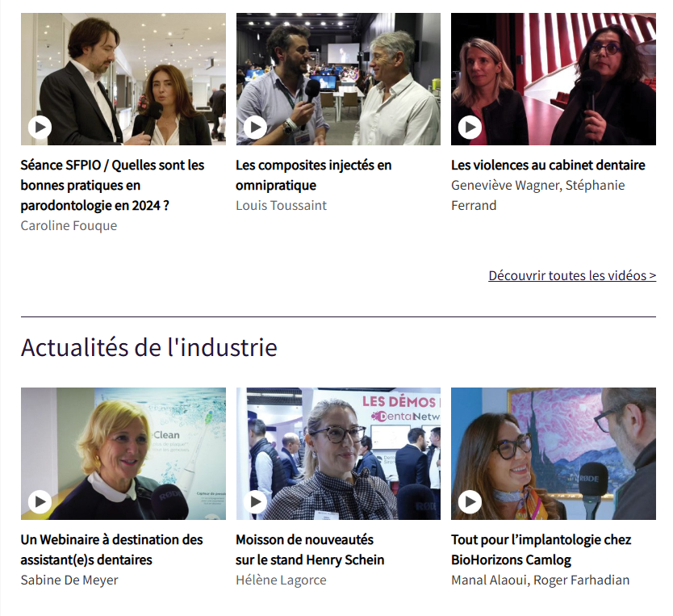This screenshot has width=673, height=616.
Task: Play the Henry Schein stand video
Action: point(255,502)
